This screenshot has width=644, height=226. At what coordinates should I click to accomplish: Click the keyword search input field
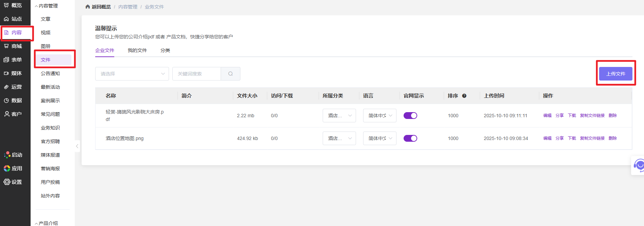click(x=197, y=74)
